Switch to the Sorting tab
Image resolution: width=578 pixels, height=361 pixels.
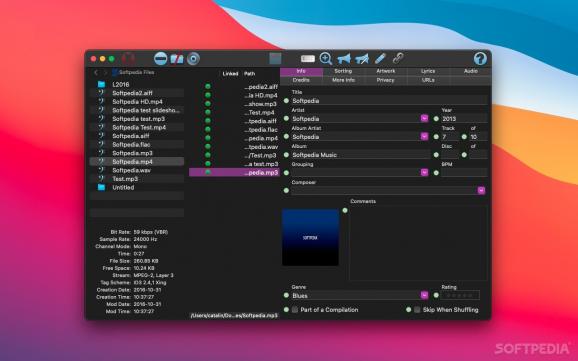click(x=344, y=71)
